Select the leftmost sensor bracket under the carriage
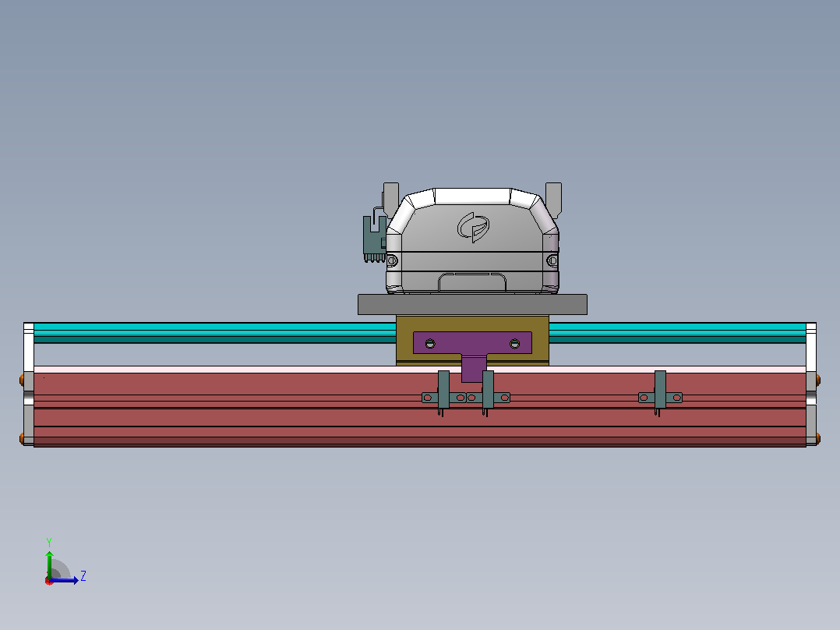Screen dimensions: 840x630 (x=443, y=394)
